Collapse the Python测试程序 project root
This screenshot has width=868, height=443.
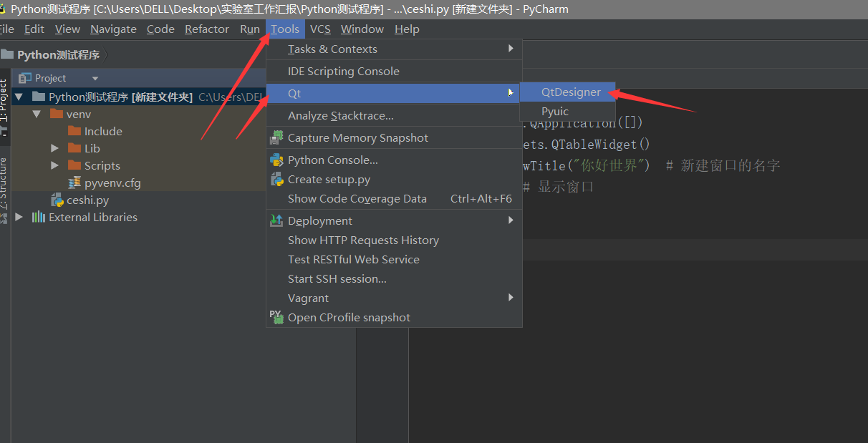click(x=19, y=97)
